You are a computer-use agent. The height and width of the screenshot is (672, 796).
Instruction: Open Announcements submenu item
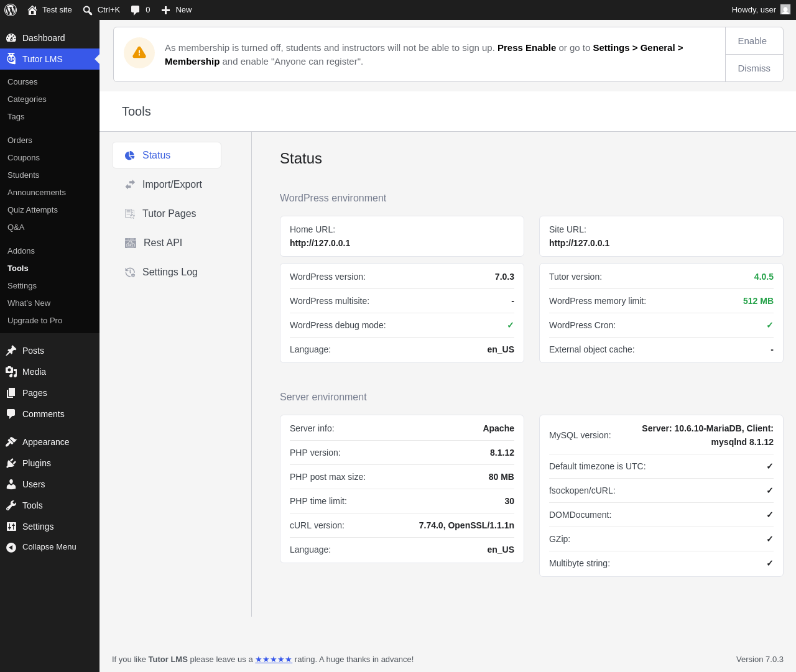pyautogui.click(x=37, y=193)
